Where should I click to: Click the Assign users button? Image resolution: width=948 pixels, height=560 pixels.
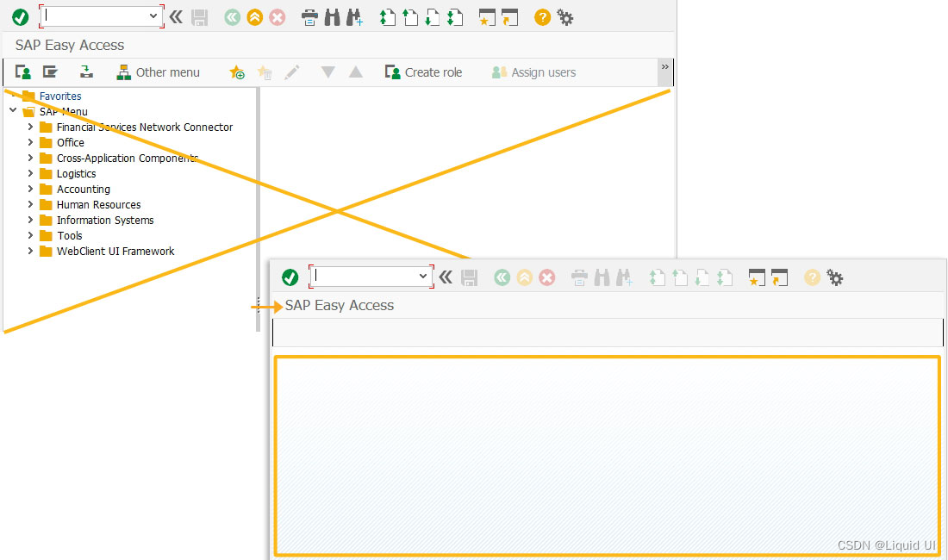(533, 72)
